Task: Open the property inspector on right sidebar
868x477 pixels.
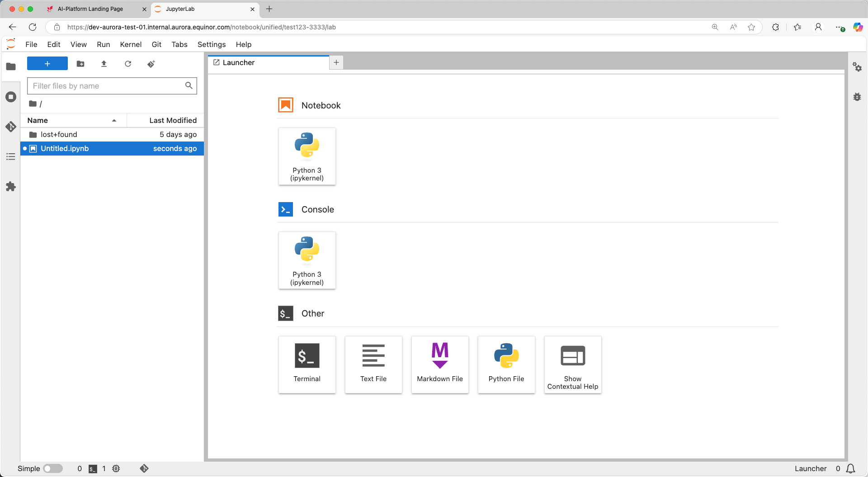Action: tap(858, 67)
